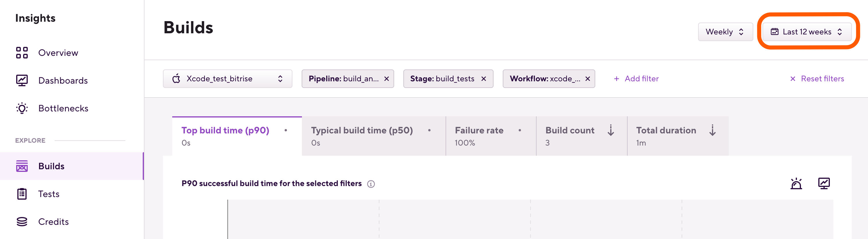Click the Builds icon under Explore
The height and width of the screenshot is (239, 868).
point(22,166)
